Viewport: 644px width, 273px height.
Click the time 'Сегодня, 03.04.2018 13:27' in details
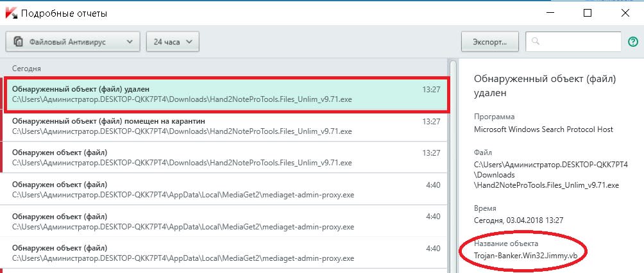518,220
